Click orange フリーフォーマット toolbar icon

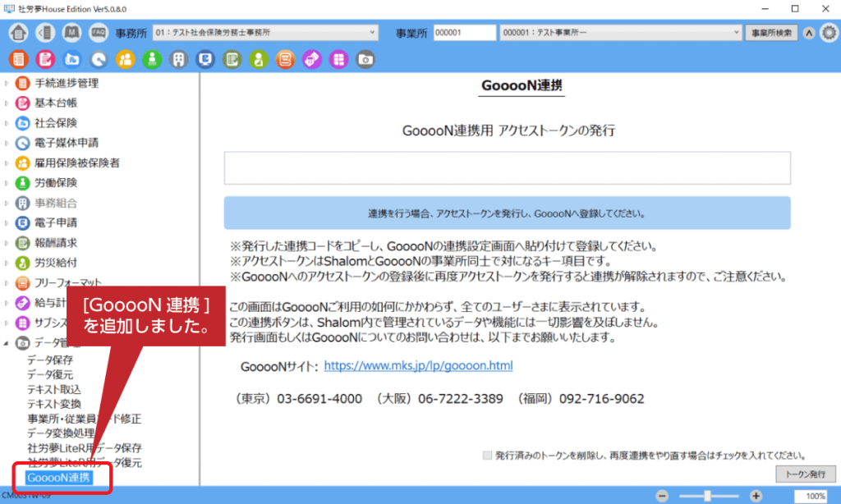pyautogui.click(x=285, y=60)
